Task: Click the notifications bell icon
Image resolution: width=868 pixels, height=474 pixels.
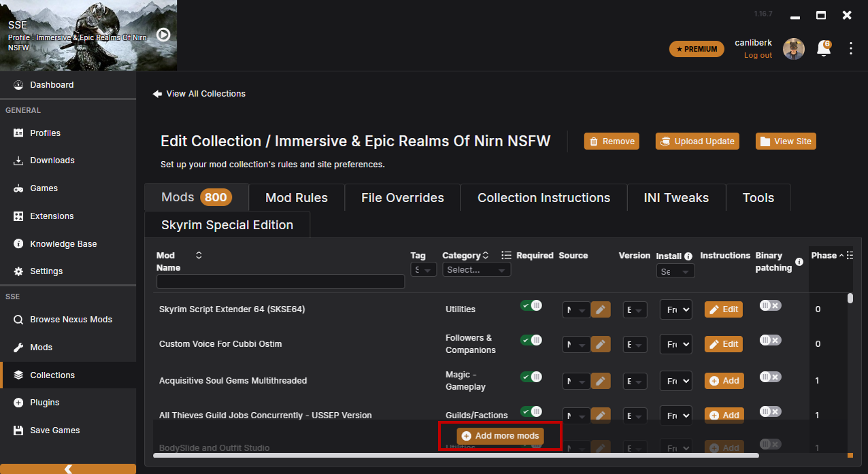Action: (823, 49)
